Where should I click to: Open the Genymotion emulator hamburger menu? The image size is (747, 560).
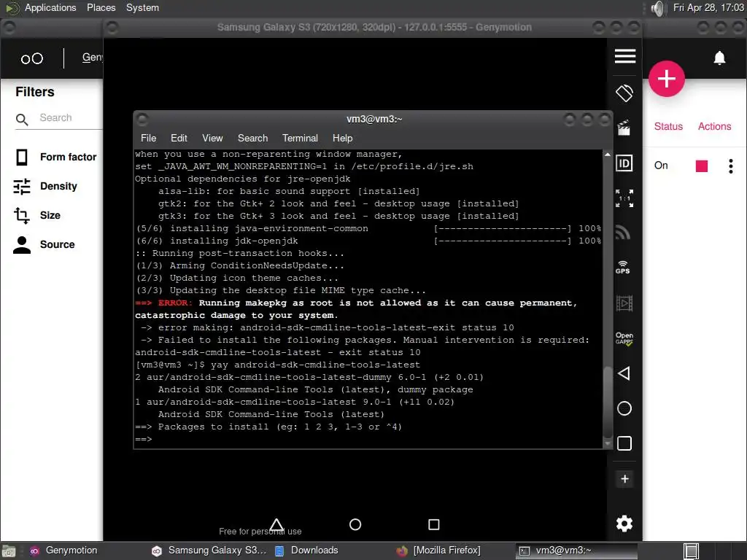click(624, 56)
